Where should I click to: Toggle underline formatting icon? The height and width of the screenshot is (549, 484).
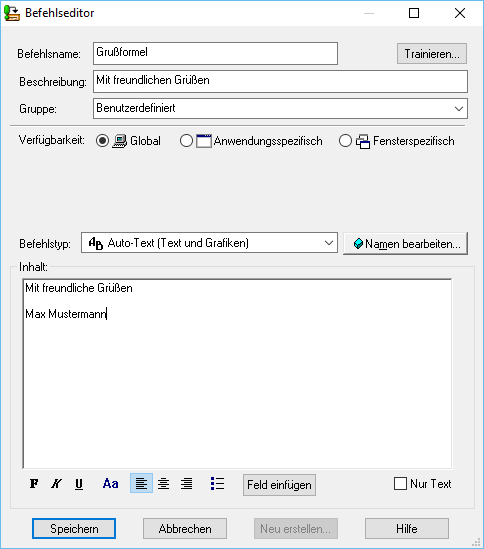pos(79,484)
